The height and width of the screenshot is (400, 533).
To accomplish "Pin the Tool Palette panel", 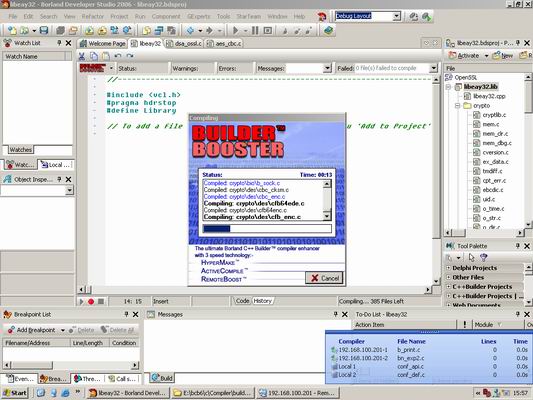I will (x=518, y=245).
